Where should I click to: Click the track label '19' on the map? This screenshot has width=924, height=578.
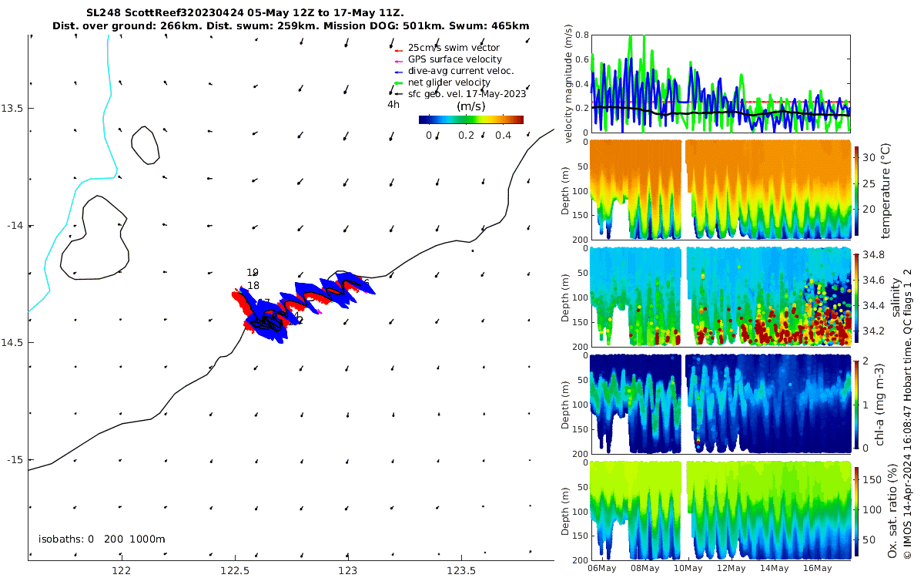coord(253,273)
